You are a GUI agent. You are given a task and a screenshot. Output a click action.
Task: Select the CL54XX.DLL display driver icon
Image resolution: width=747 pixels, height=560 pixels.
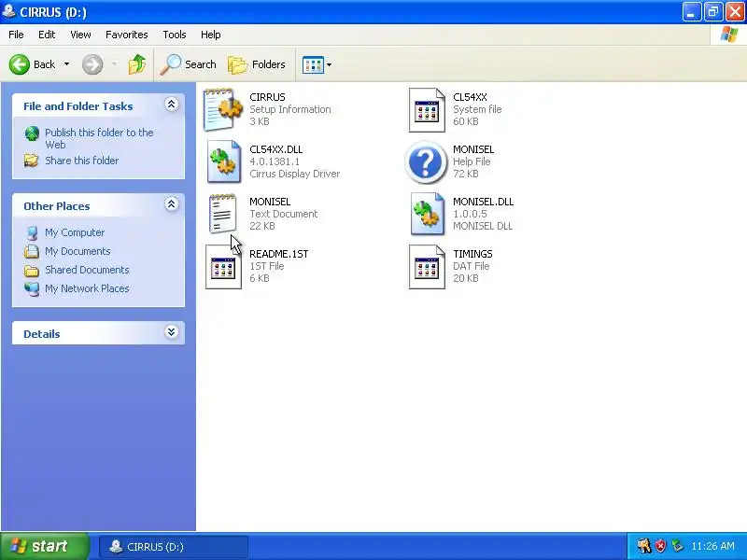[223, 161]
